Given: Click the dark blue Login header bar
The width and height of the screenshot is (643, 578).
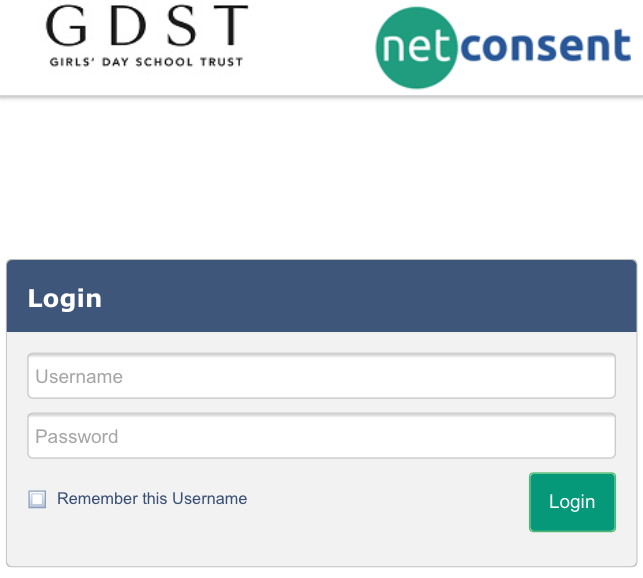Looking at the screenshot, I should 322,296.
